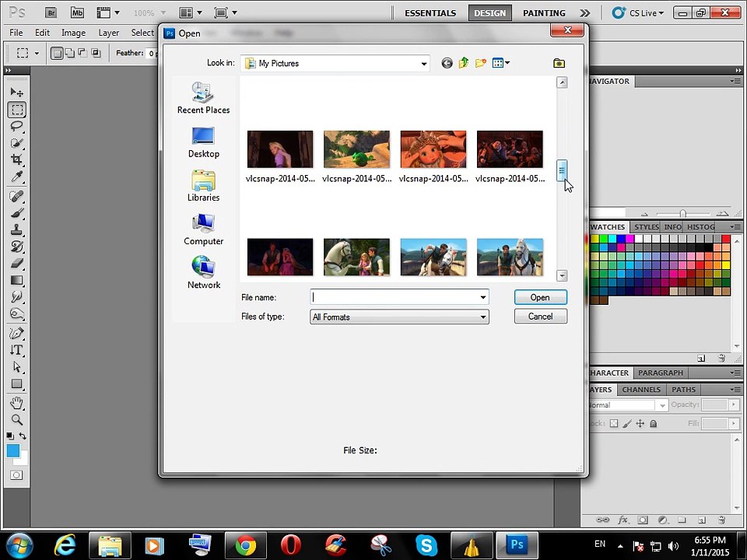The height and width of the screenshot is (560, 747).
Task: Launch Adobe Bridge from the Br icon
Action: click(51, 12)
